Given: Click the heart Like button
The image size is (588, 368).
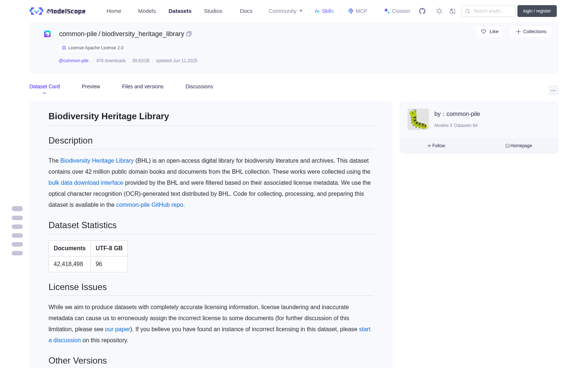Looking at the screenshot, I should (x=489, y=32).
